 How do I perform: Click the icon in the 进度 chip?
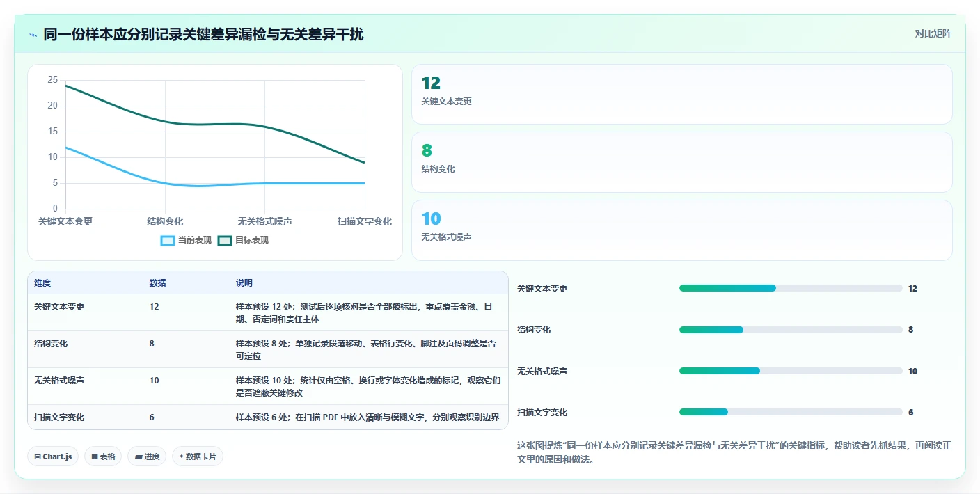[x=139, y=457]
